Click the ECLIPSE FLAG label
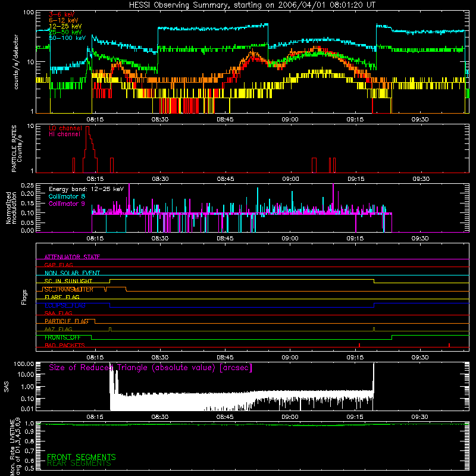This screenshot has width=476, height=476. pyautogui.click(x=65, y=305)
